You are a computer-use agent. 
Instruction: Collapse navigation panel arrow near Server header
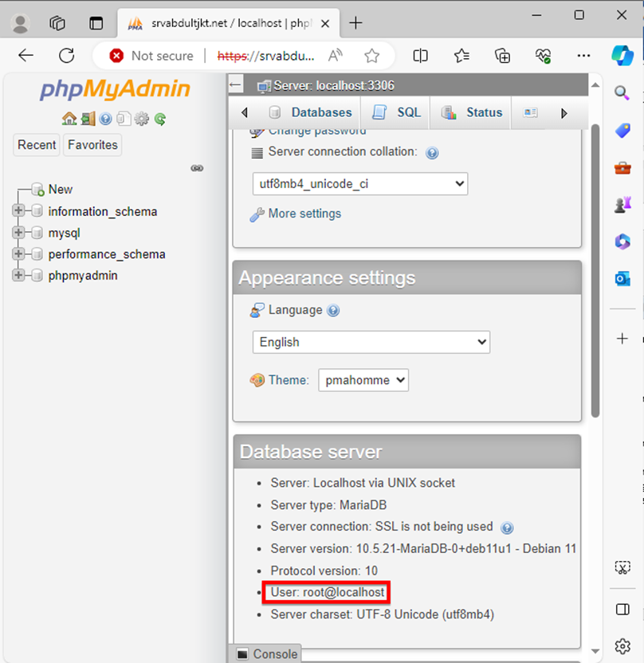(x=236, y=85)
